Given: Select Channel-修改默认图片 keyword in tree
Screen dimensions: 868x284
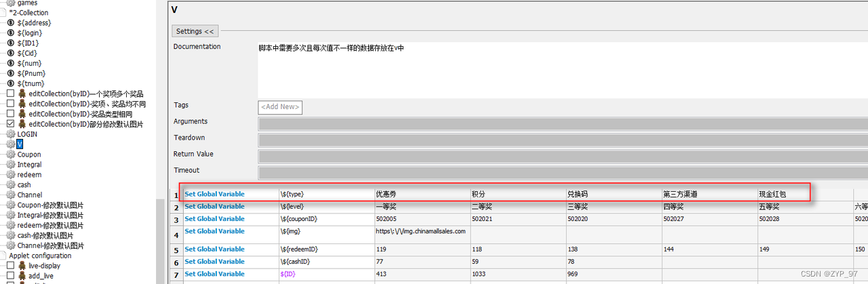Looking at the screenshot, I should [50, 245].
